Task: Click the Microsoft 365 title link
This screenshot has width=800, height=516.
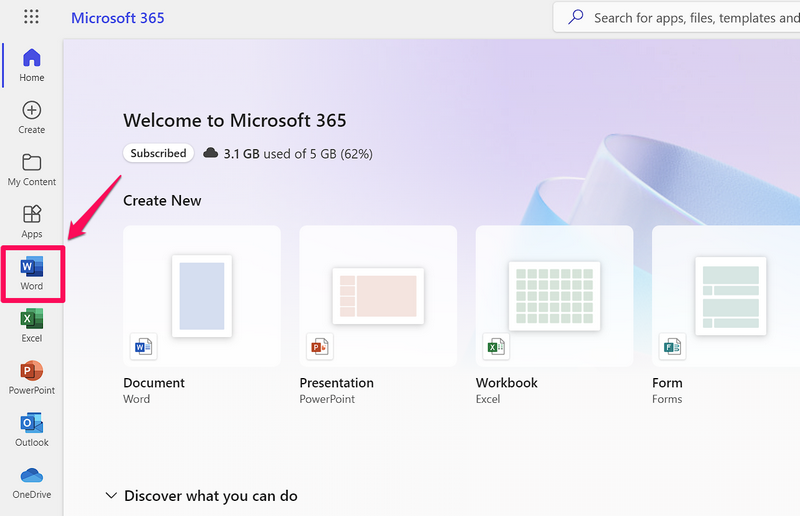Action: point(118,18)
